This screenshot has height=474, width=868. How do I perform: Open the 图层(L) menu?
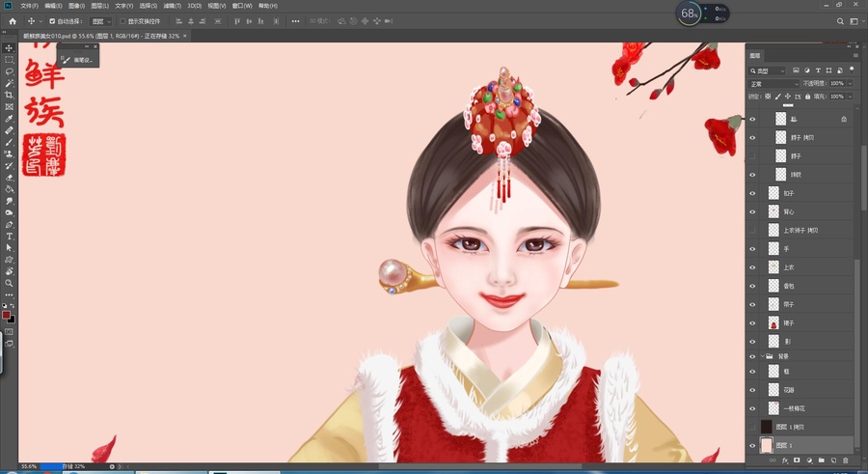pyautogui.click(x=100, y=6)
